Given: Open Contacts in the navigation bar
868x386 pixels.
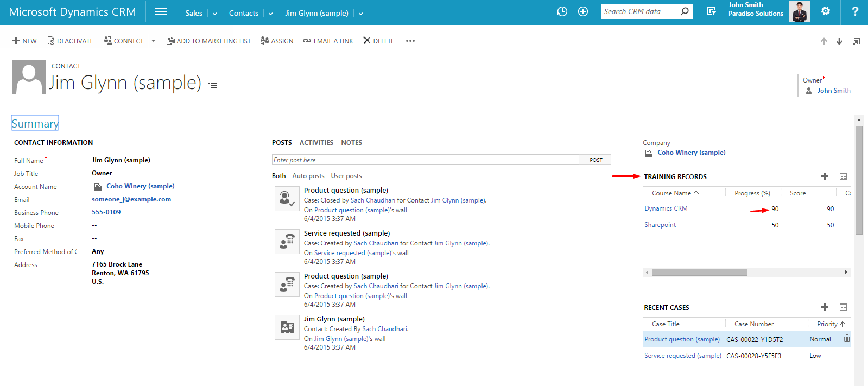Looking at the screenshot, I should click(x=244, y=13).
